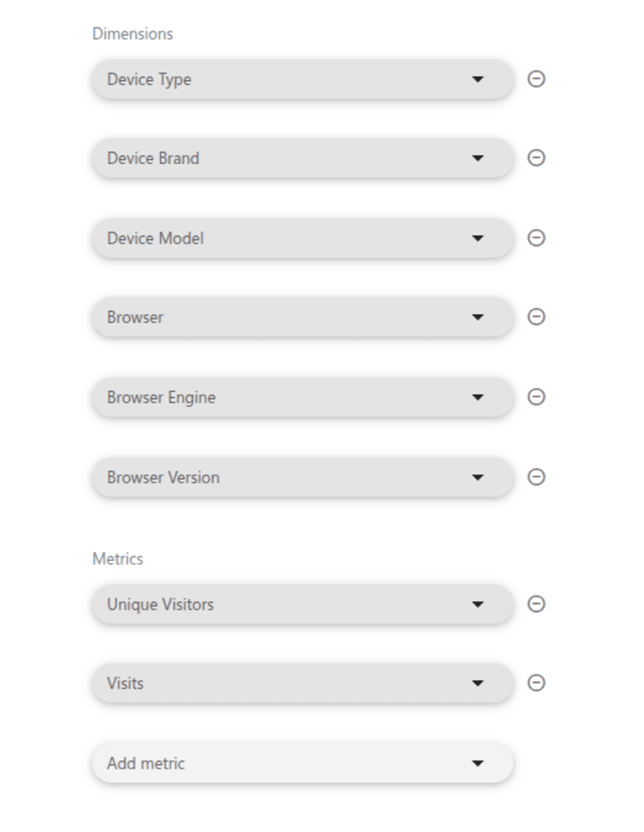Remove the Device Type dimension
The height and width of the screenshot is (832, 644).
click(x=536, y=79)
